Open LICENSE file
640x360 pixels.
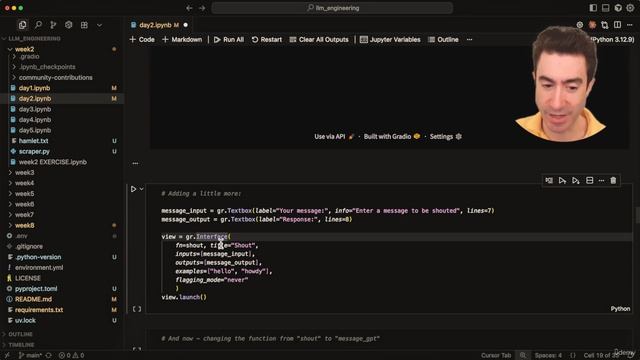point(28,278)
